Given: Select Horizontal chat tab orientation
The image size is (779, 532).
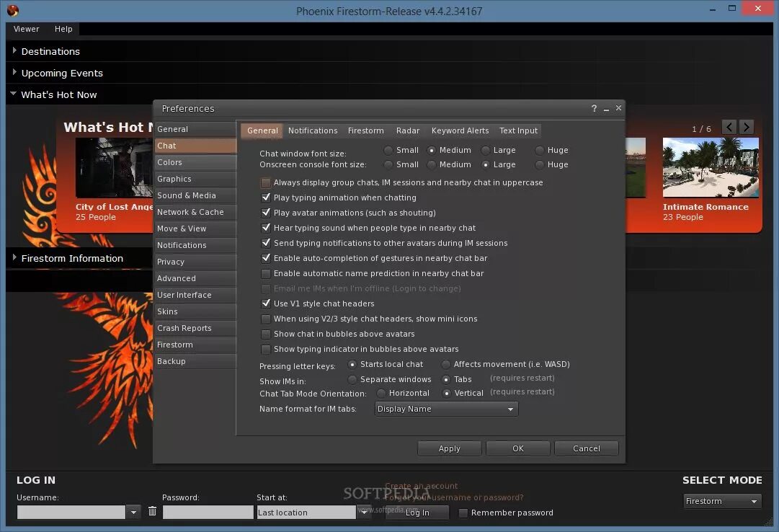Looking at the screenshot, I should point(381,393).
